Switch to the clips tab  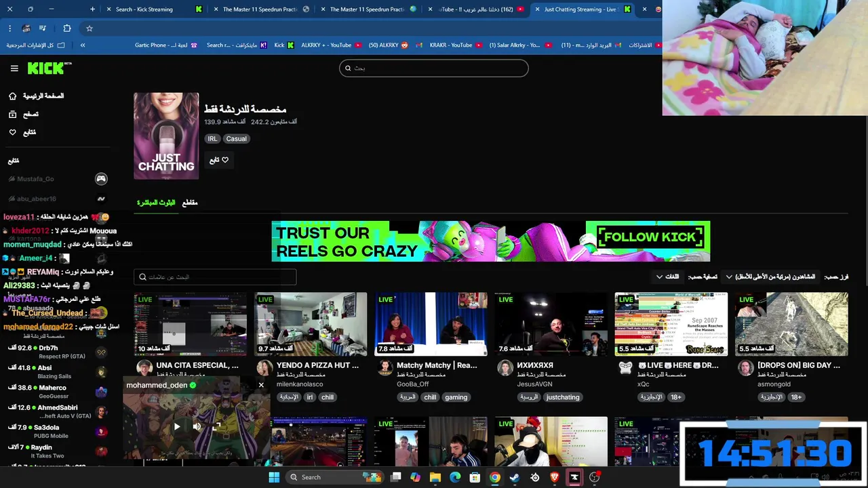pyautogui.click(x=190, y=203)
